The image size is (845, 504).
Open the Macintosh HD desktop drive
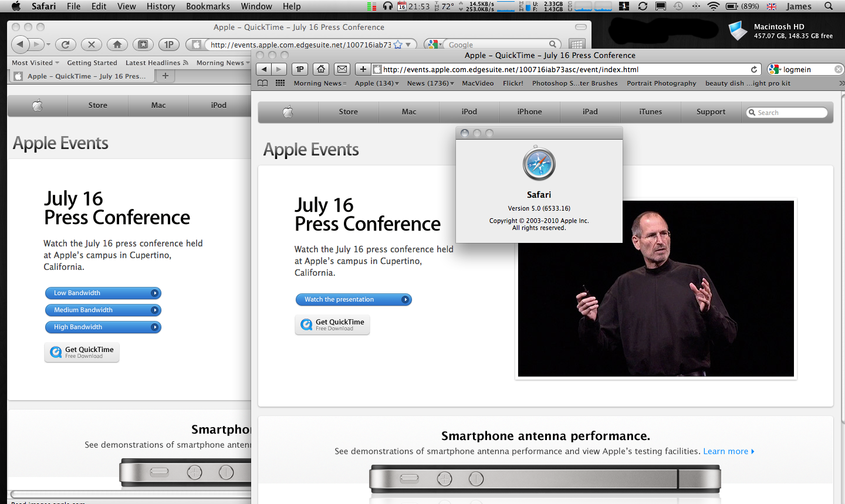click(x=738, y=31)
